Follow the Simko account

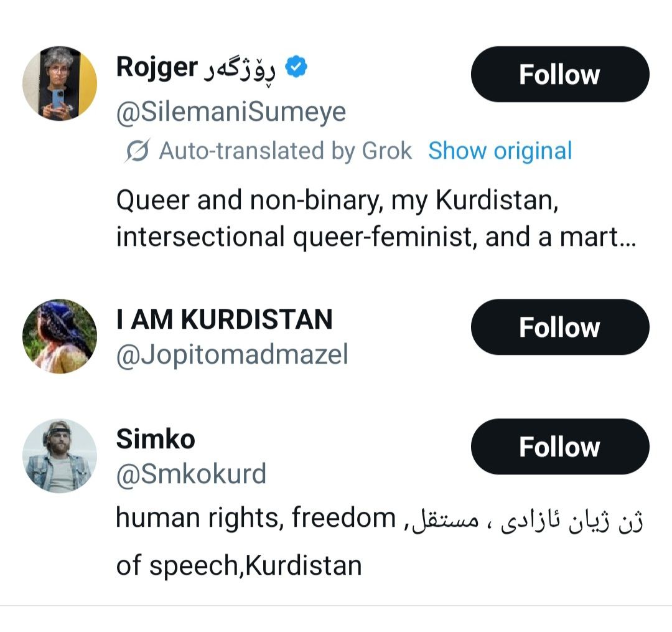(x=560, y=446)
